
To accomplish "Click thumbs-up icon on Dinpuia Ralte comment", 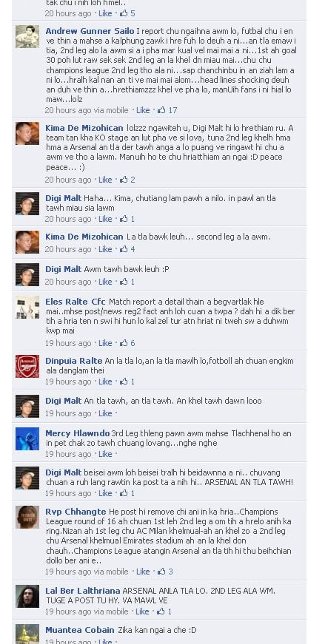I will [124, 382].
